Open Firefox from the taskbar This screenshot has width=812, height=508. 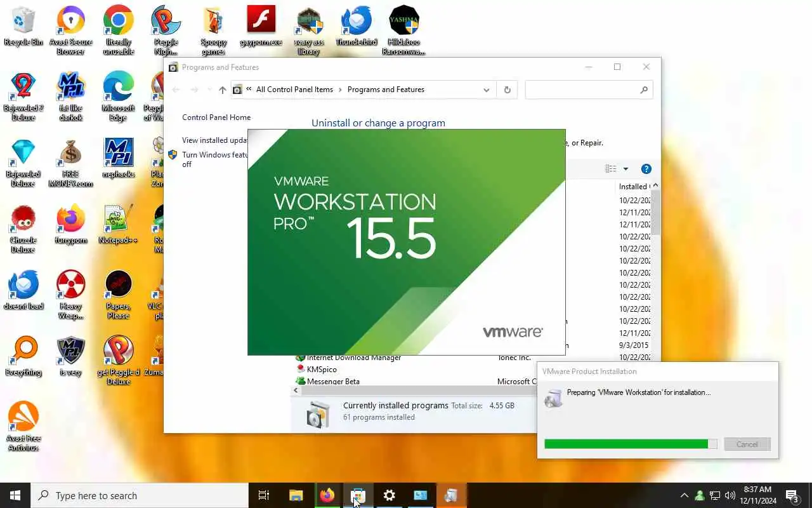coord(327,495)
